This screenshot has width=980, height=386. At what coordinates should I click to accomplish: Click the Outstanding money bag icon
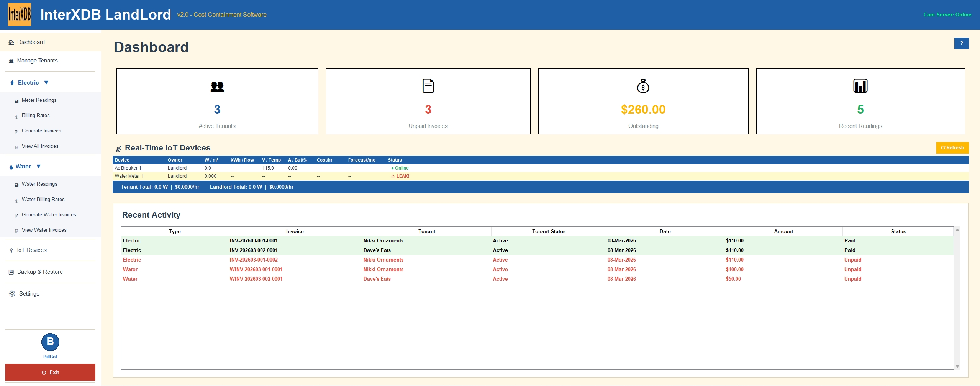643,86
